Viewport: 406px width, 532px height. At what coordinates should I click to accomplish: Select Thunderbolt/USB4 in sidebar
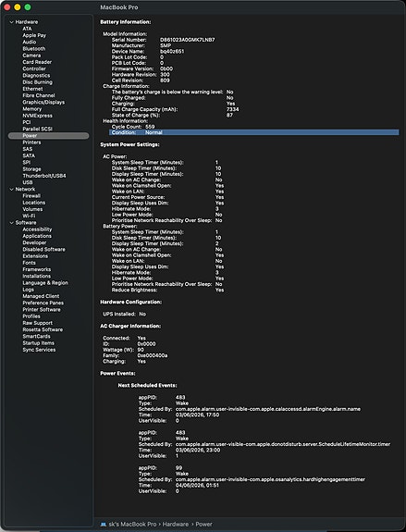pos(44,176)
